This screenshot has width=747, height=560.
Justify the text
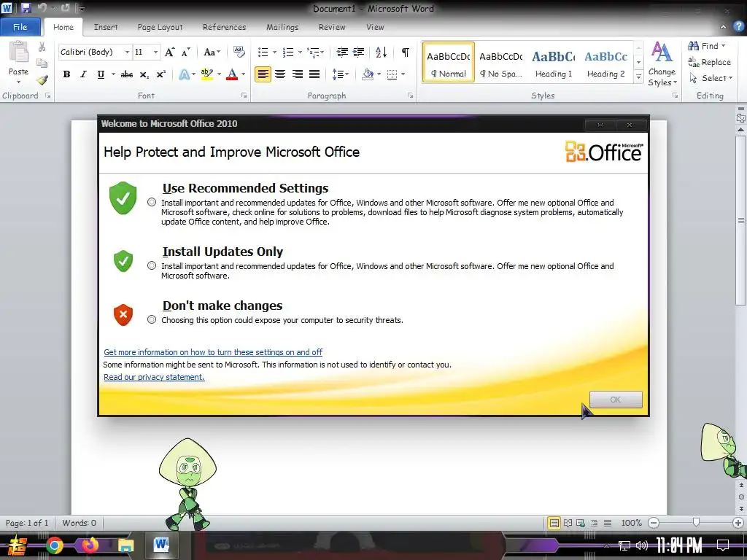(314, 74)
